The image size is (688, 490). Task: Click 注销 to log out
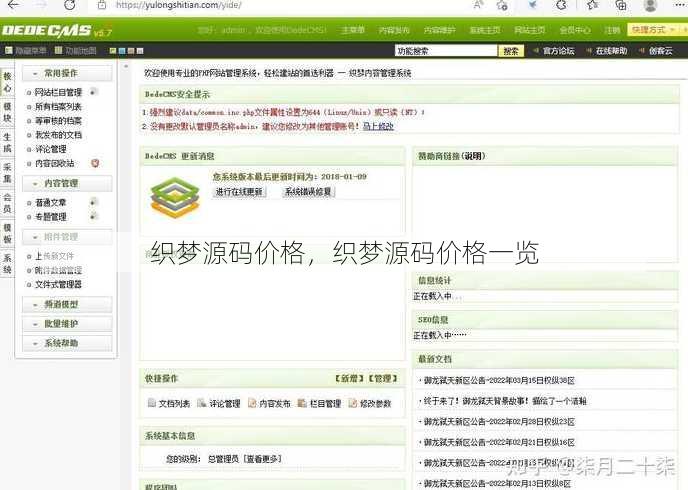(612, 30)
